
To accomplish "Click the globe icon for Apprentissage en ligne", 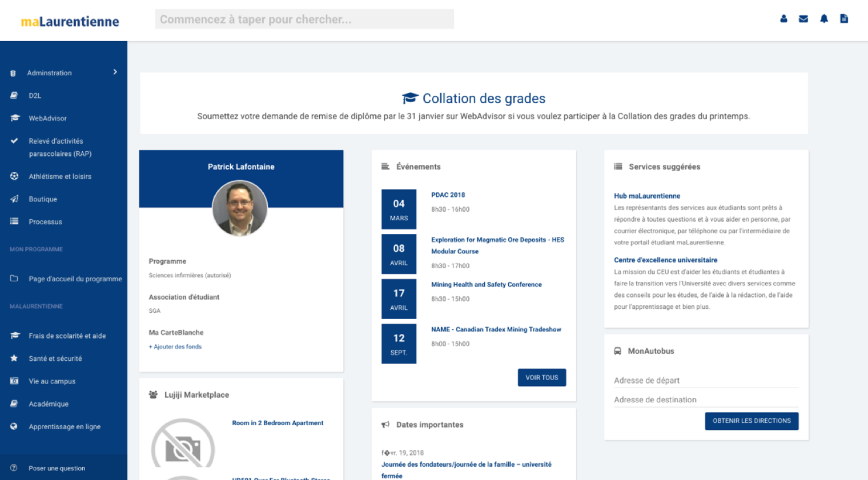I will coord(14,426).
